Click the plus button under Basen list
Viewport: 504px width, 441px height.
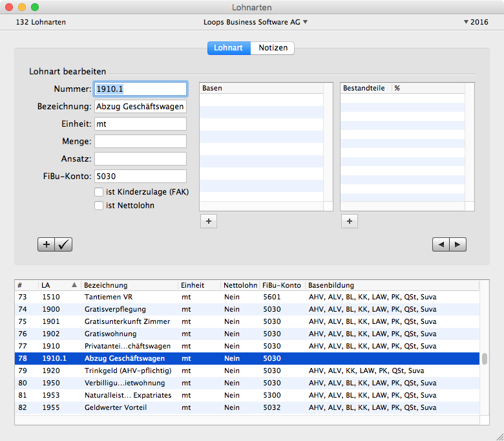pos(208,221)
